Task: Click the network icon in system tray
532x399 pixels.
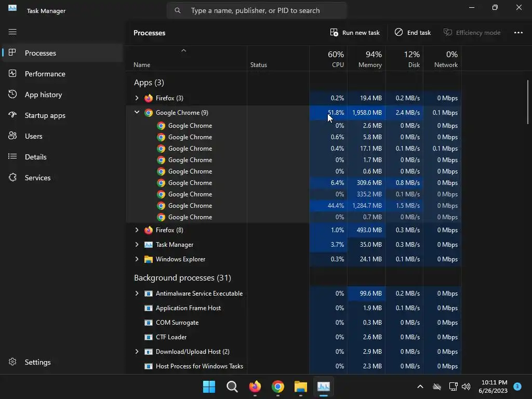Action: tap(453, 387)
